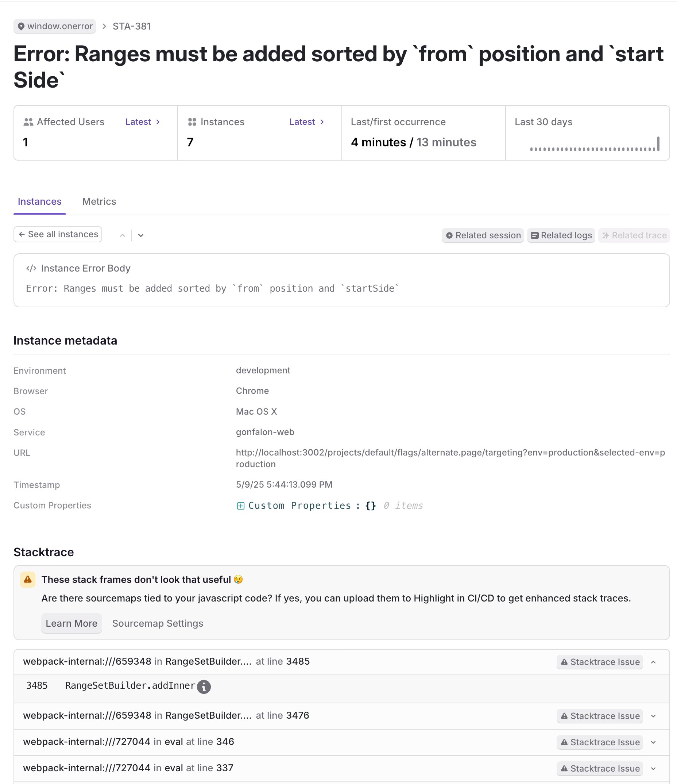This screenshot has width=677, height=784.
Task: Click the warning triangle icon in stacktrace notice
Action: click(x=28, y=579)
